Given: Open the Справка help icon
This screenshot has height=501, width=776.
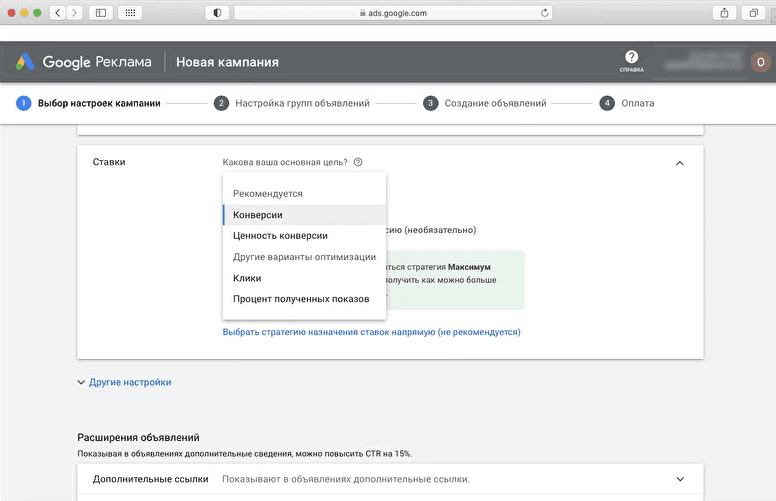Looking at the screenshot, I should (x=631, y=61).
